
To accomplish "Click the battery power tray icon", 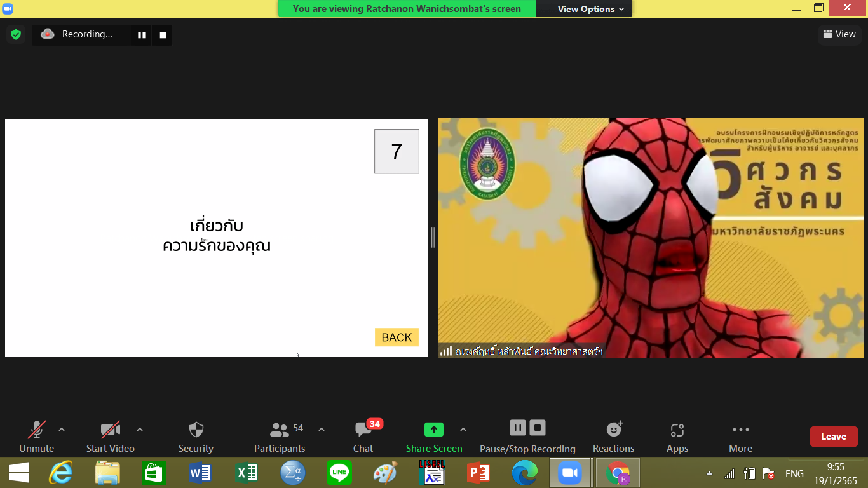I will (x=749, y=474).
